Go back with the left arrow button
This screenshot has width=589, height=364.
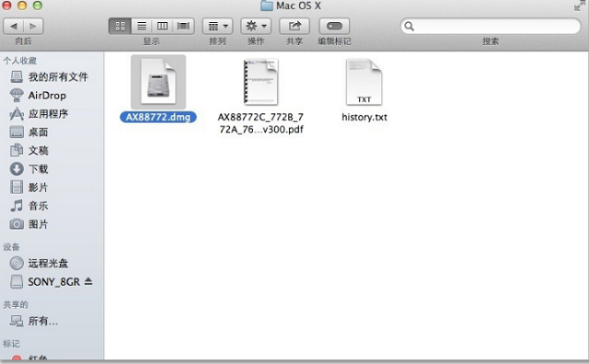coord(14,26)
